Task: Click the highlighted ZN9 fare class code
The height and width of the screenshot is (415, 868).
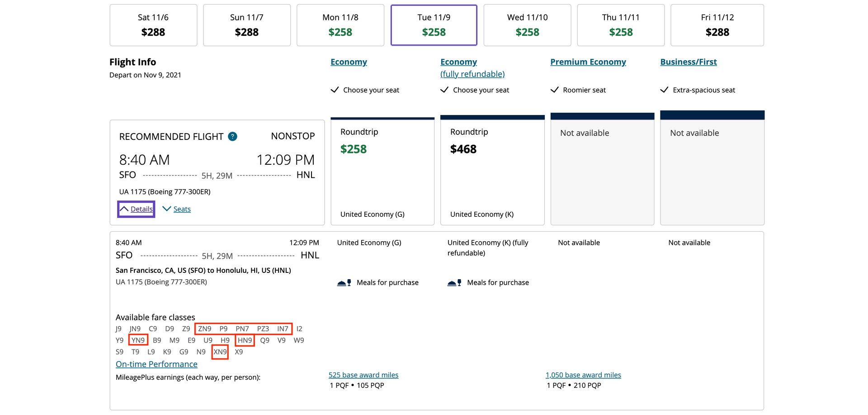Action: 205,329
